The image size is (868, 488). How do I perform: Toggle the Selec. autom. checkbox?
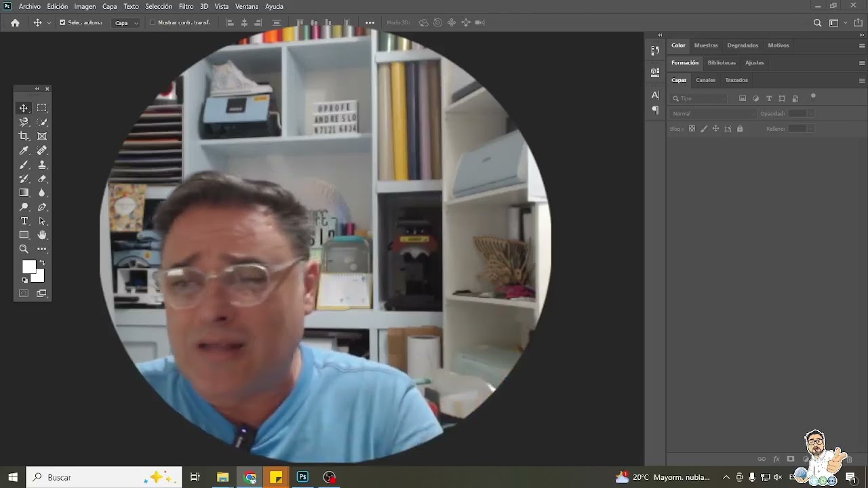(62, 22)
